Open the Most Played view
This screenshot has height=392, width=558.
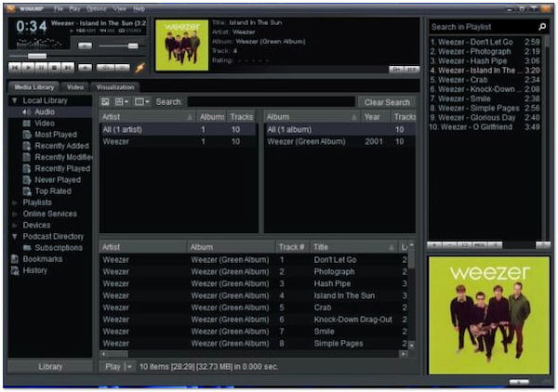[x=56, y=135]
